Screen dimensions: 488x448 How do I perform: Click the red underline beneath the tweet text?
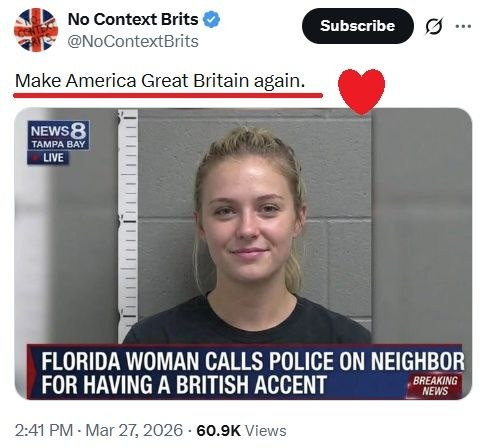pos(168,96)
